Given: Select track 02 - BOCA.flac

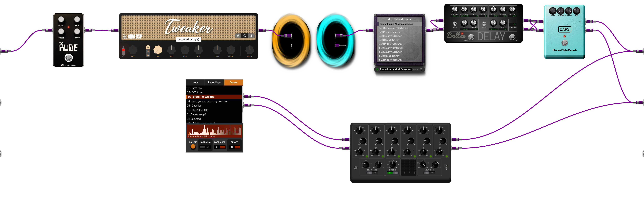Looking at the screenshot, I should (x=214, y=92).
